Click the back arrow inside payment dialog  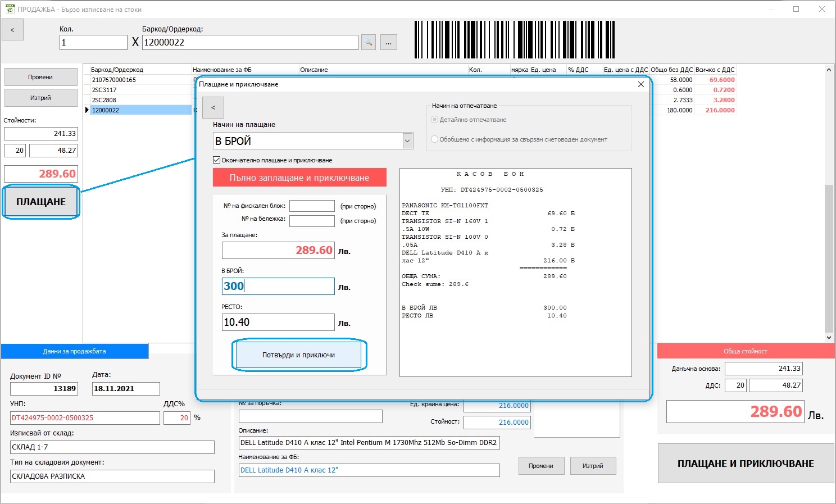coord(213,107)
